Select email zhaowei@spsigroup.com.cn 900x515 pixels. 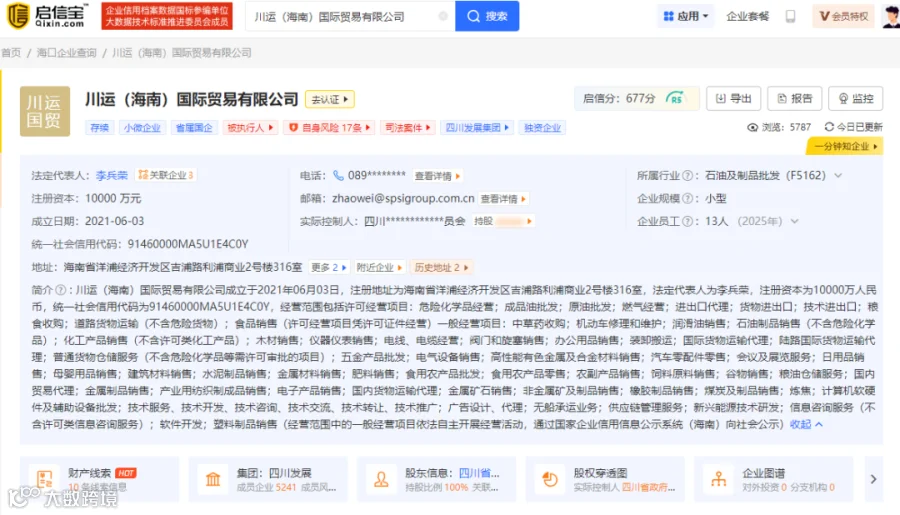(403, 198)
